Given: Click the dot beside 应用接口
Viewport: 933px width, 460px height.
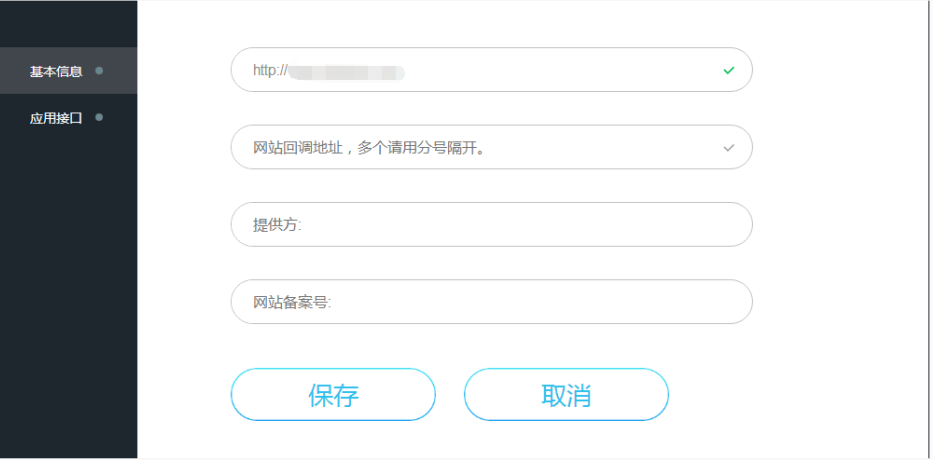Looking at the screenshot, I should pos(99,117).
